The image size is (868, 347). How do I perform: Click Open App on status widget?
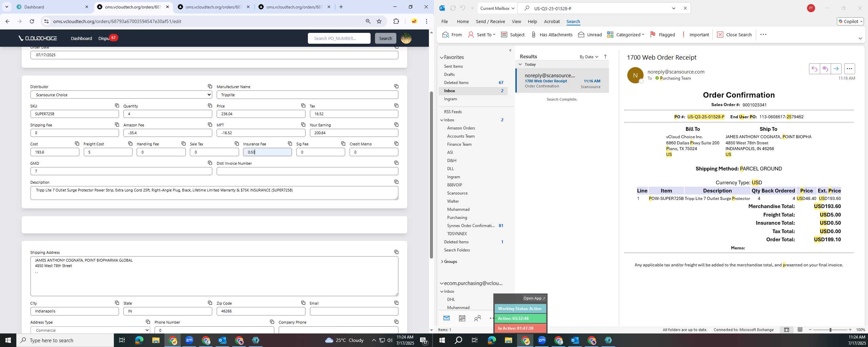(534, 298)
